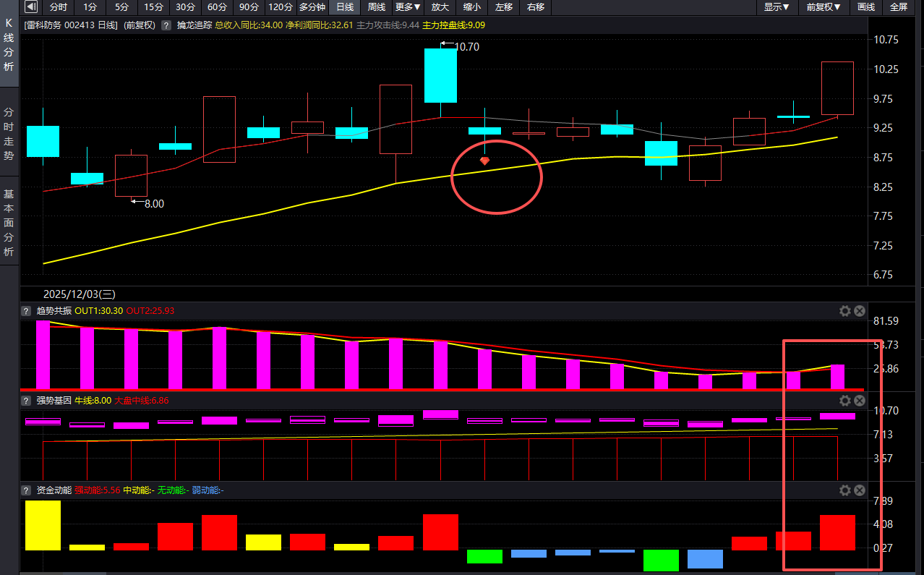Select the 30分 period tab

coord(185,7)
